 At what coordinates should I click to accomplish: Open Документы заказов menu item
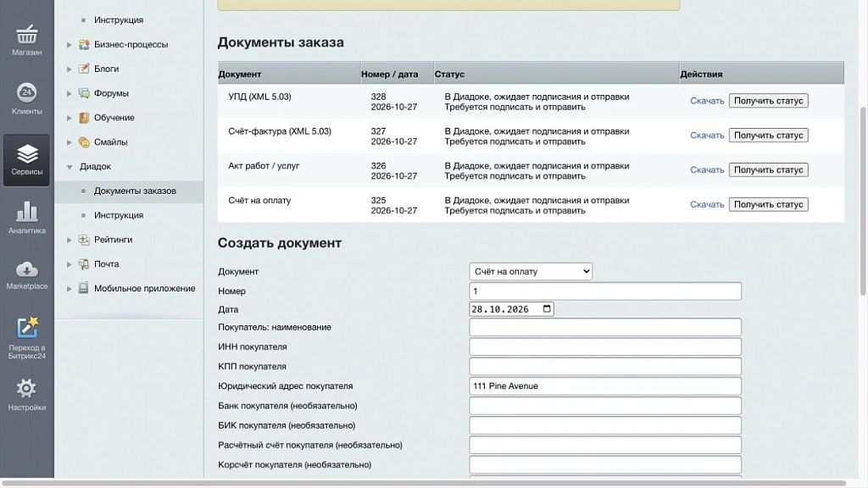135,191
